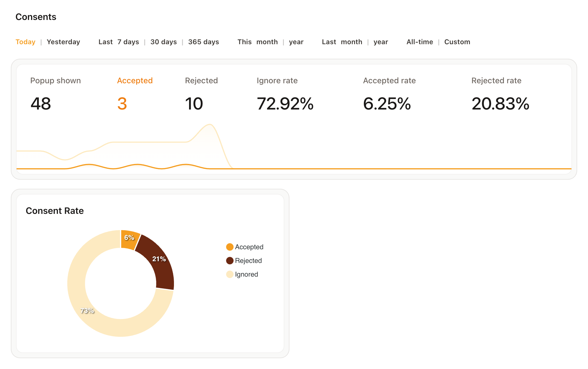This screenshot has width=588, height=369.
Task: Click the 3 accepted value
Action: point(122,104)
